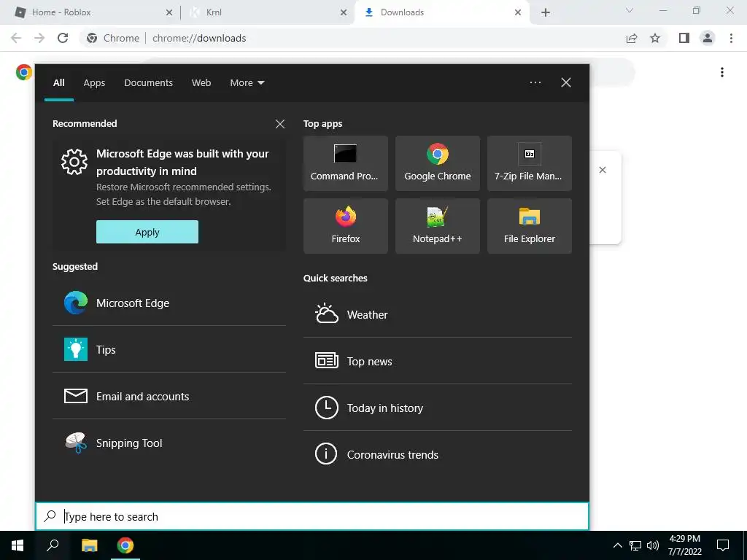
Task: Open Downloads page more actions menu
Action: pyautogui.click(x=722, y=72)
